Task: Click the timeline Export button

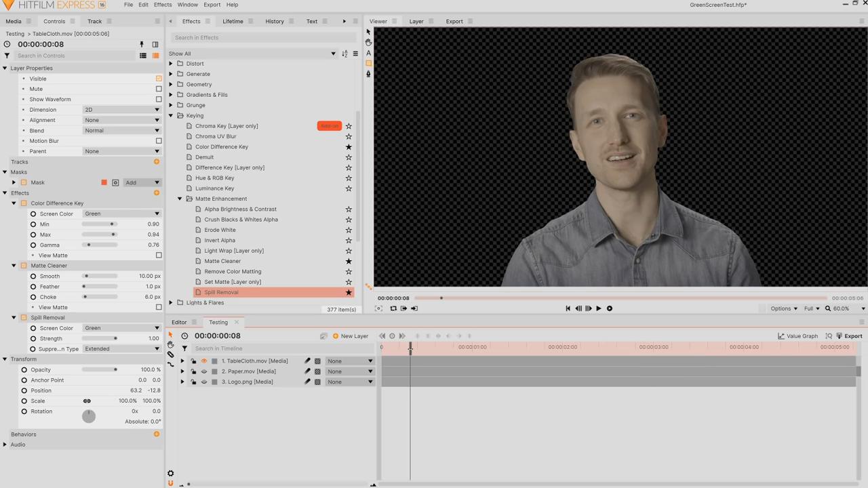Action: click(849, 336)
